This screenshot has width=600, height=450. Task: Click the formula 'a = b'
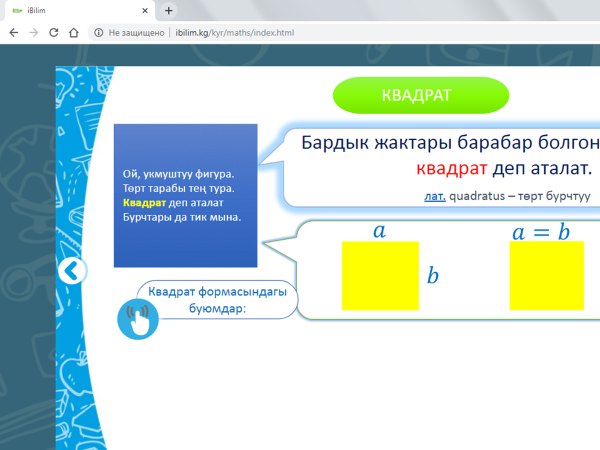[x=541, y=232]
